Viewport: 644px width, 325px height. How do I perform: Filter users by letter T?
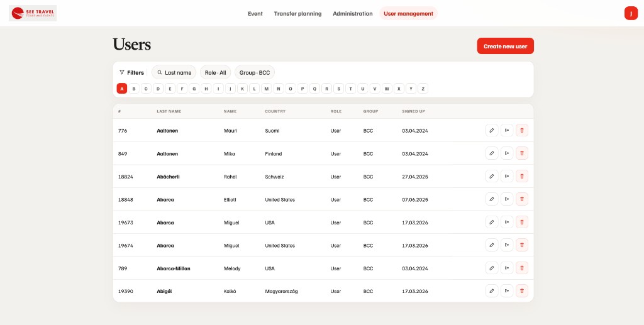tap(350, 88)
